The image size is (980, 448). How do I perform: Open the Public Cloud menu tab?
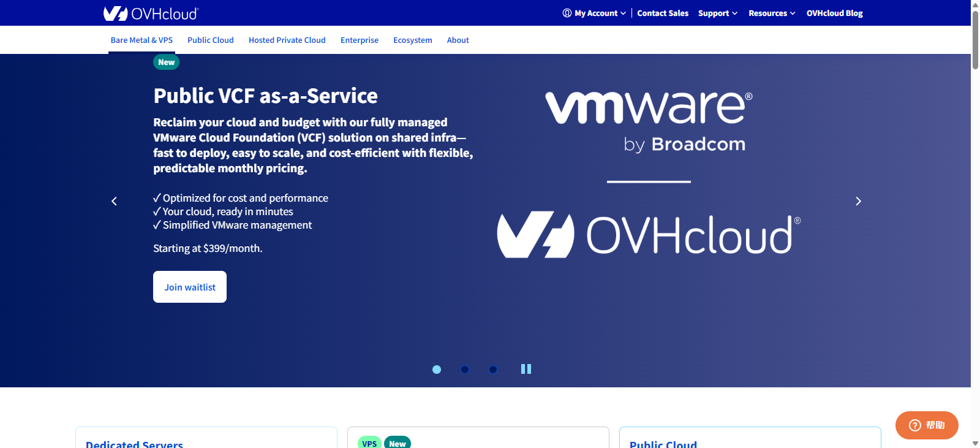pyautogui.click(x=211, y=40)
